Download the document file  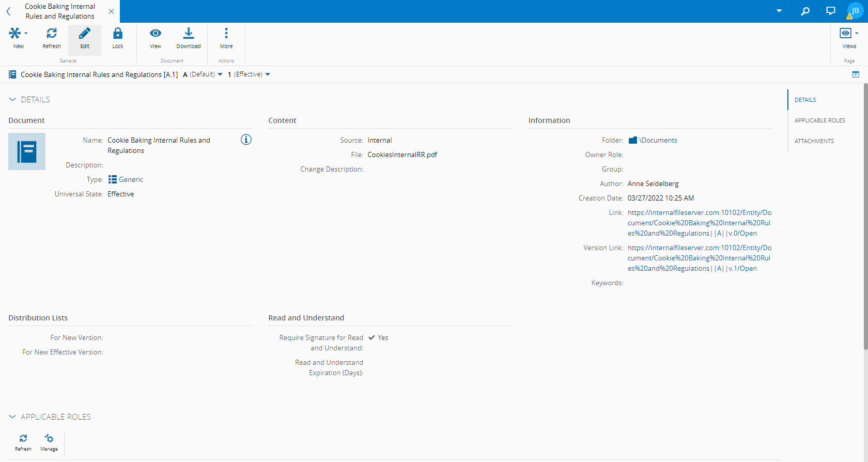(189, 34)
